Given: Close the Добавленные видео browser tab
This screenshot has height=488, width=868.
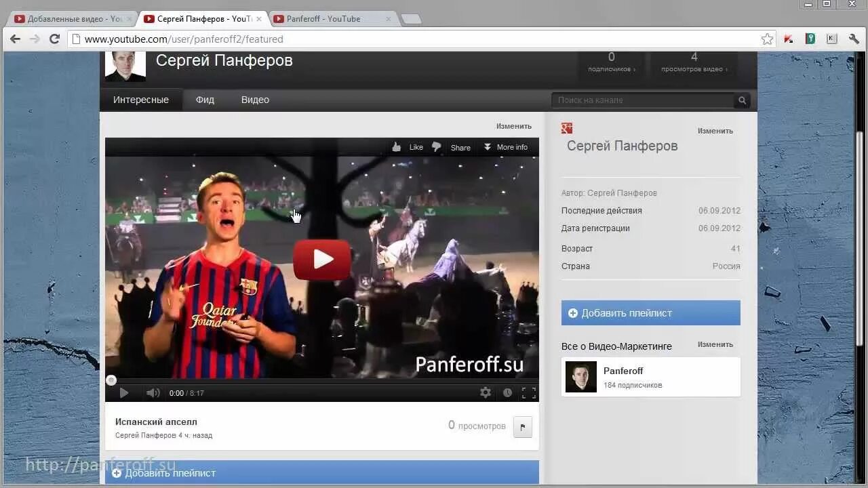Looking at the screenshot, I should click(x=129, y=19).
